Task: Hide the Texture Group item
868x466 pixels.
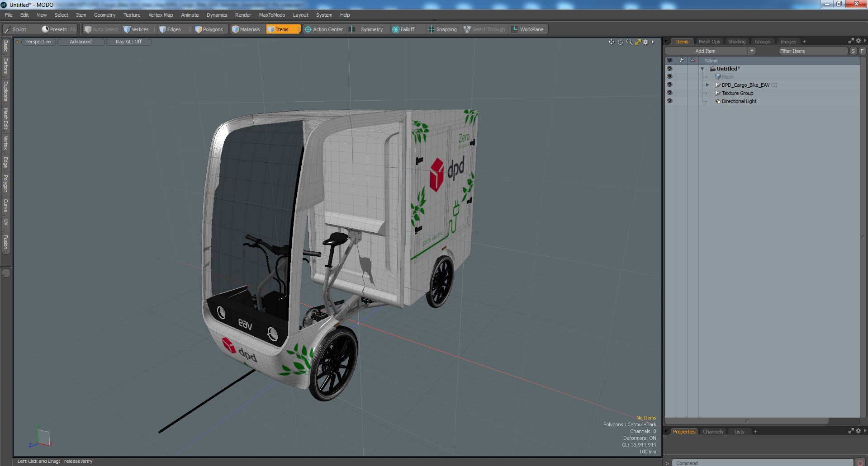Action: pos(669,93)
